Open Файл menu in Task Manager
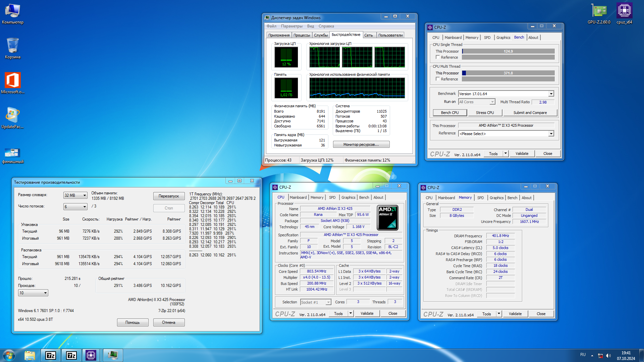This screenshot has width=644, height=362. [272, 26]
